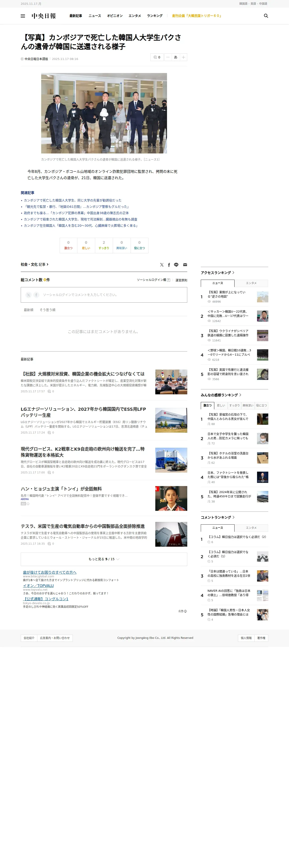Open rank 2 日本で女子中学生を襲った韓国人の男
This screenshot has width=289, height=868.
coord(228,436)
